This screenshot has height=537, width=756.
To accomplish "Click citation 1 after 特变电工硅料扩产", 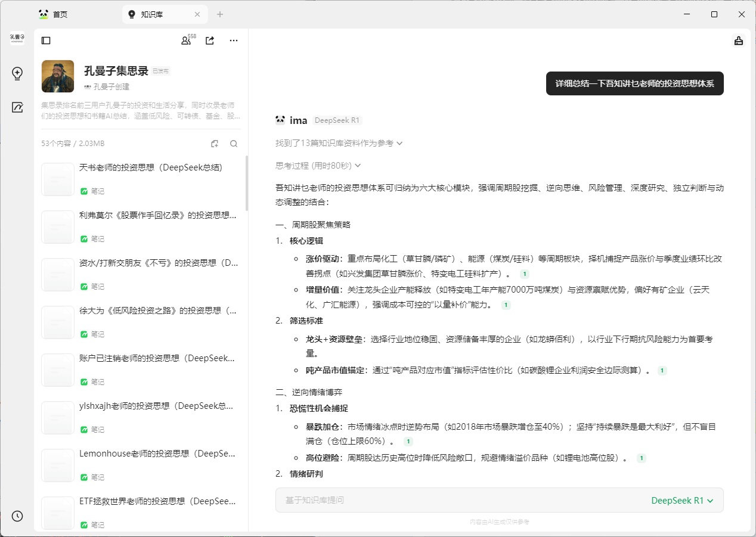I will click(524, 274).
